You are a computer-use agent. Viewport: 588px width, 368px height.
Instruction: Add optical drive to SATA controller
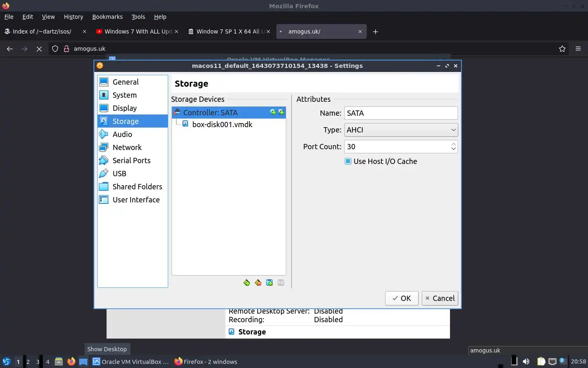[x=273, y=112]
